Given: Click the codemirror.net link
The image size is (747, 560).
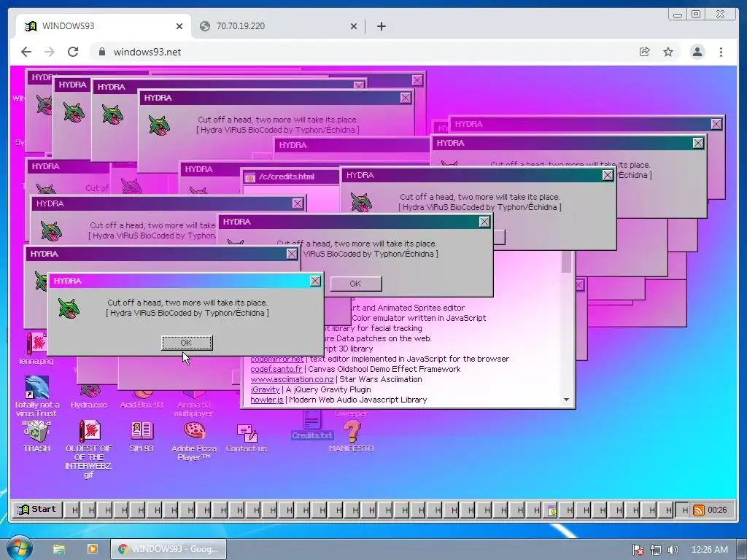Looking at the screenshot, I should pyautogui.click(x=276, y=359).
